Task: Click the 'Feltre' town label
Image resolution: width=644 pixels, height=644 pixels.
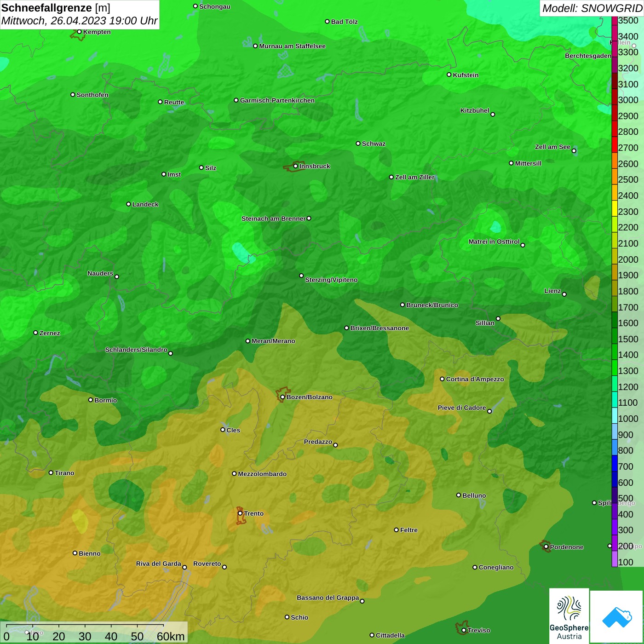Action: tap(409, 530)
